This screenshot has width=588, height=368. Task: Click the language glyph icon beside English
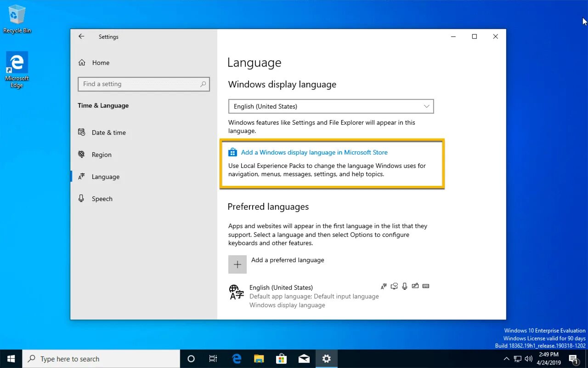pyautogui.click(x=236, y=292)
